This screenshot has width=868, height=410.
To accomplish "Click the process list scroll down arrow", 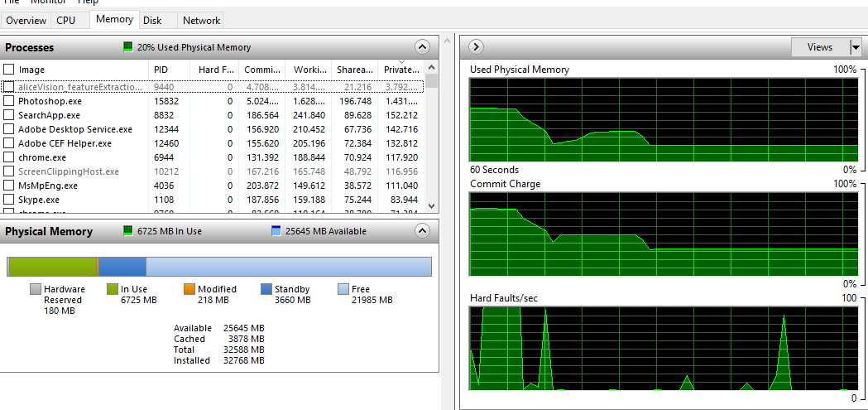I will tap(432, 205).
